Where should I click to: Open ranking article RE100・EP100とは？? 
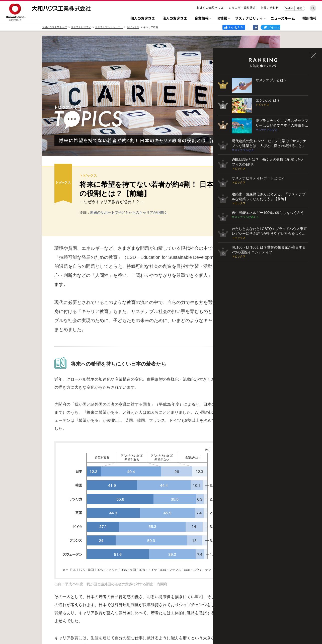[269, 250]
